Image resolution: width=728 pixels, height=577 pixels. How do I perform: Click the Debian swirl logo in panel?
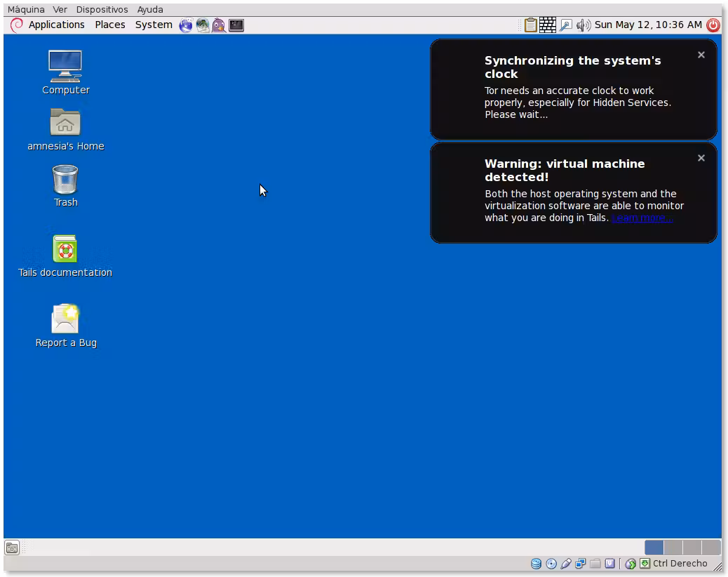[x=17, y=25]
